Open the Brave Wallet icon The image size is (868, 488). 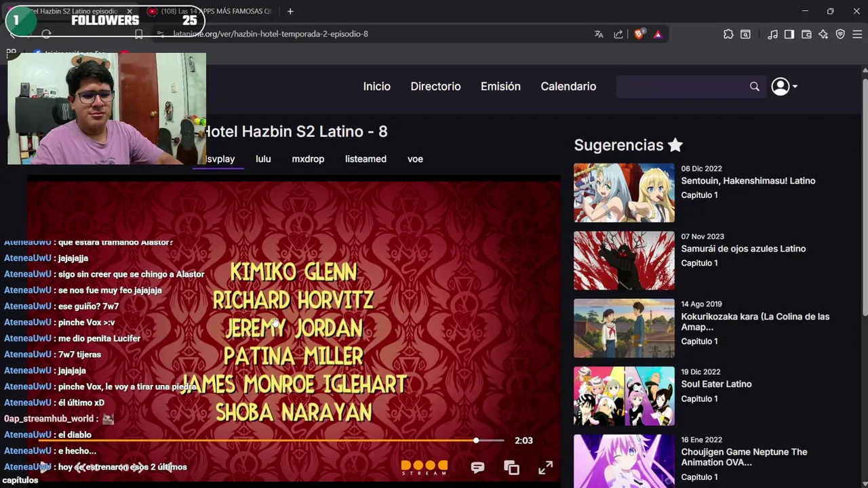(806, 34)
